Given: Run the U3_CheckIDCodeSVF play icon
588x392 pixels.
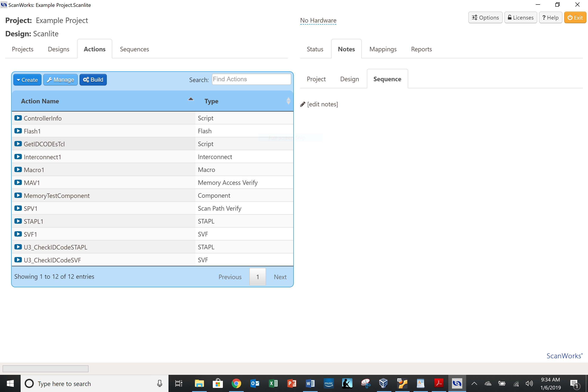Looking at the screenshot, I should pos(18,260).
